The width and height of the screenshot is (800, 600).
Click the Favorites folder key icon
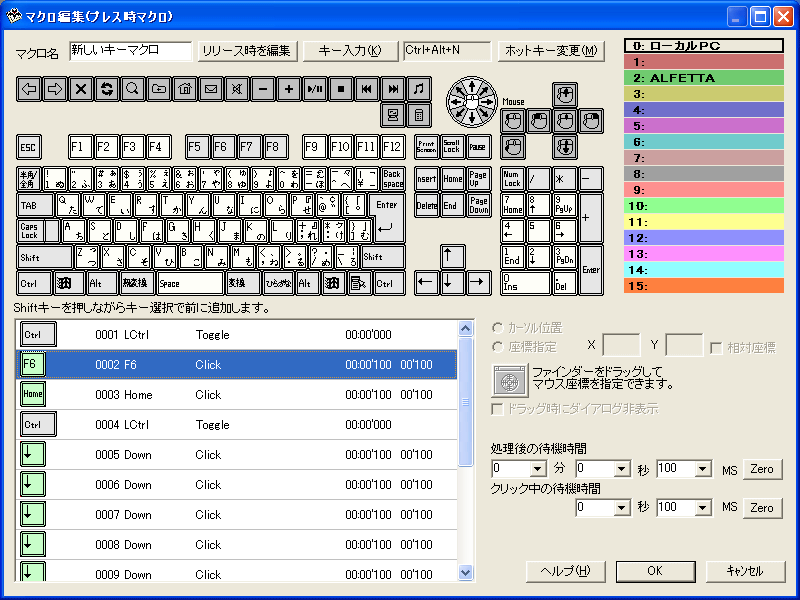pos(159,89)
